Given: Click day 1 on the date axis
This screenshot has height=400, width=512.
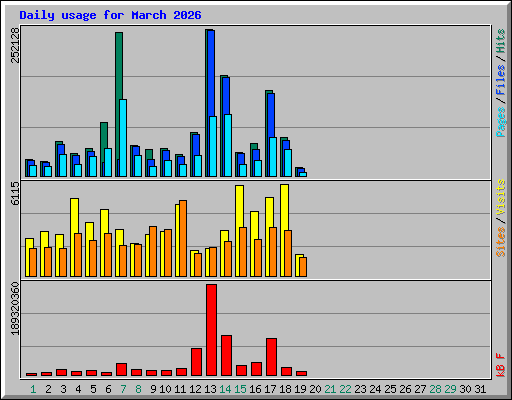Looking at the screenshot, I should (x=33, y=389).
